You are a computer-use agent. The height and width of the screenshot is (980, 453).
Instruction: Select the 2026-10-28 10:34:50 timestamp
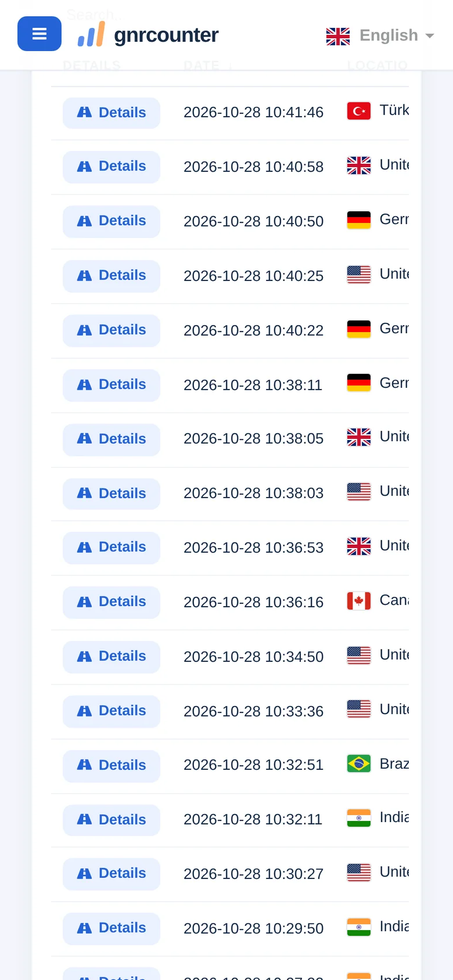253,657
